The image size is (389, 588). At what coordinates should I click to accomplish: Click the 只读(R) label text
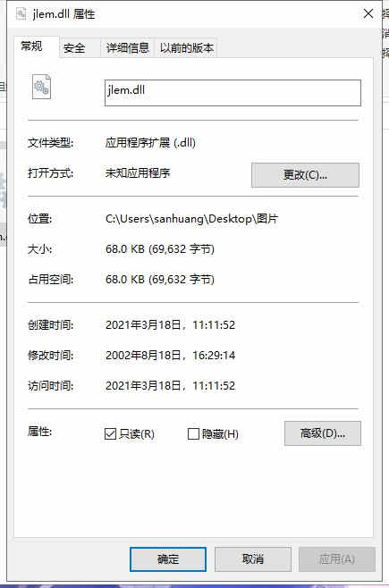[137, 434]
